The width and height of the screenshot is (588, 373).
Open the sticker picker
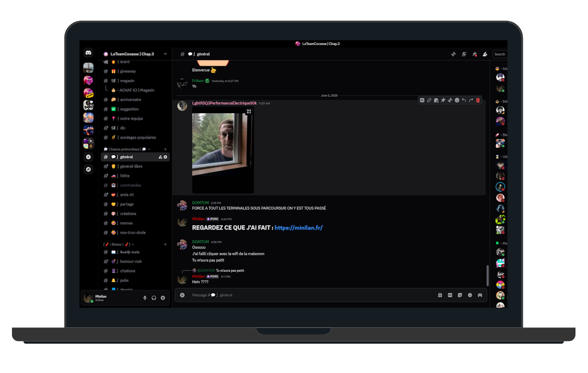click(x=460, y=295)
